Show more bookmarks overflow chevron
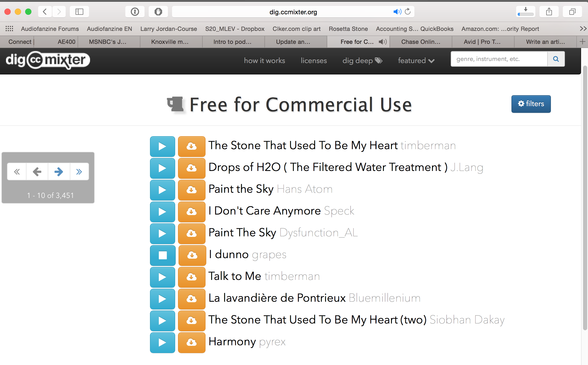This screenshot has height=365, width=588. (583, 29)
